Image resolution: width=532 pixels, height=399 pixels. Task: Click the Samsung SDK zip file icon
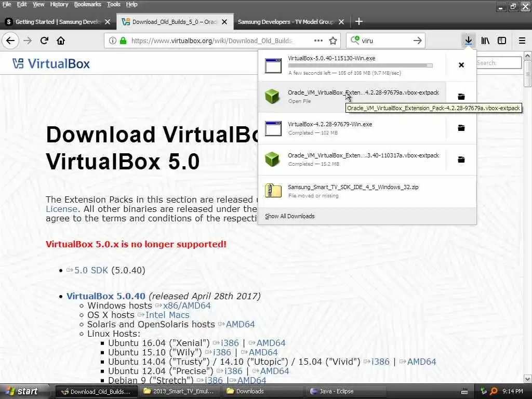pos(273,191)
